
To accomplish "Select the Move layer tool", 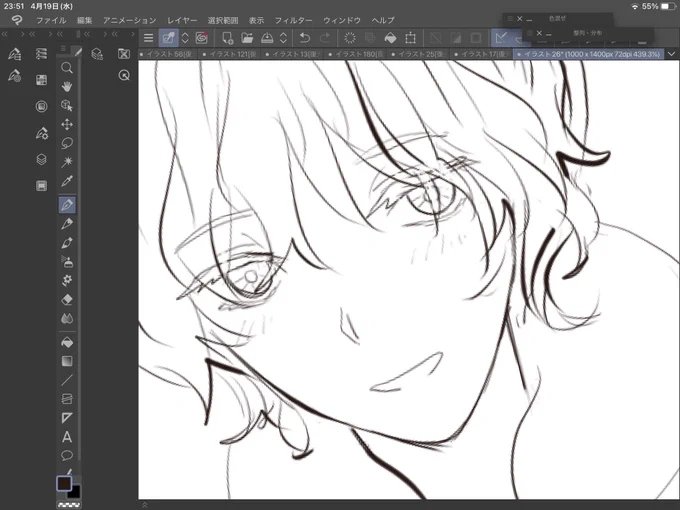I will coord(67,124).
